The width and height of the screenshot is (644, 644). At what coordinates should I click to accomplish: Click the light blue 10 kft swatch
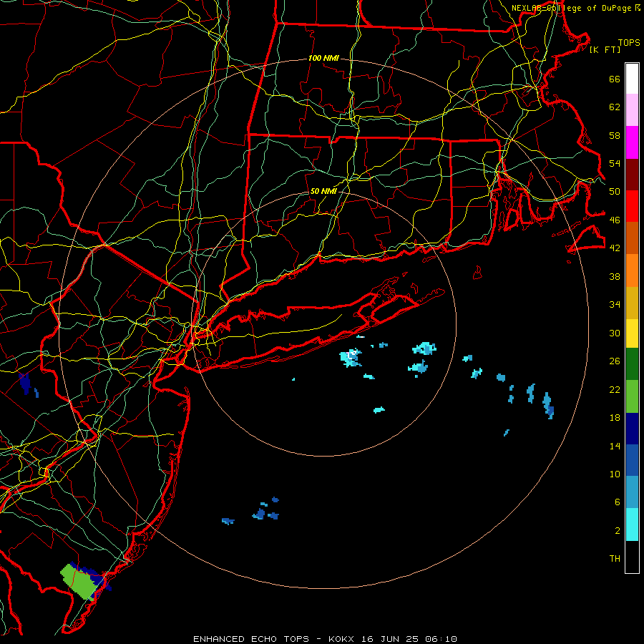coord(632,492)
